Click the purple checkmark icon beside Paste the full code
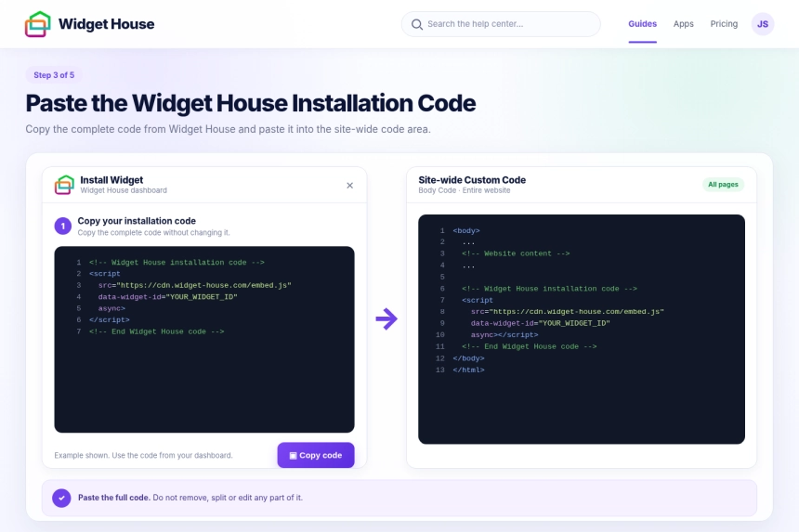This screenshot has height=532, width=799. tap(61, 498)
